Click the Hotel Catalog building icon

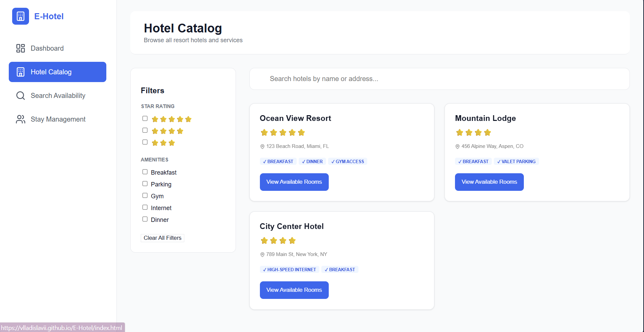[20, 72]
